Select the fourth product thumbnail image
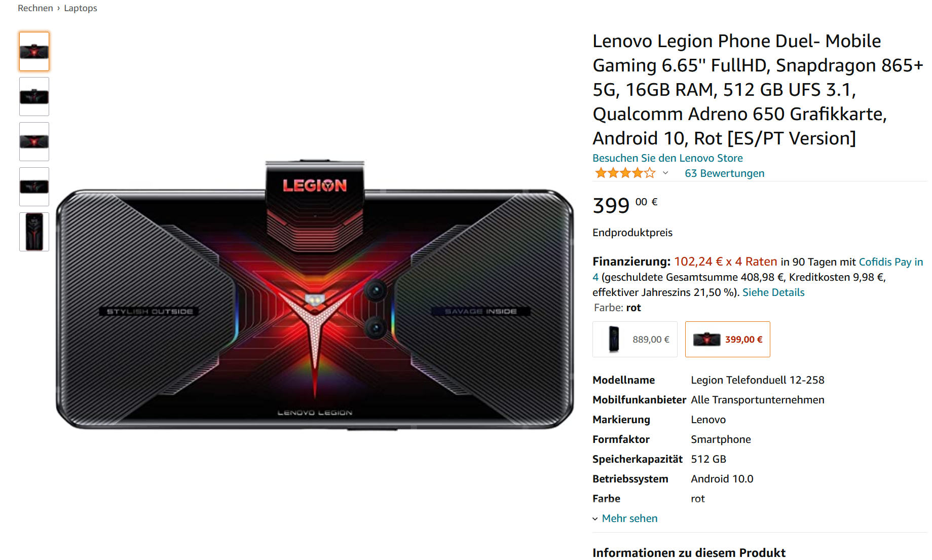 (x=34, y=186)
